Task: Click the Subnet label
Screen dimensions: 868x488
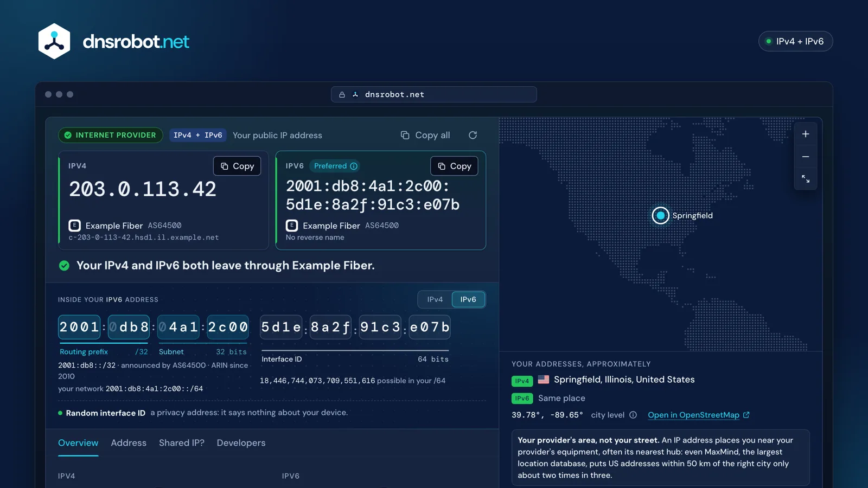Action: 171,352
